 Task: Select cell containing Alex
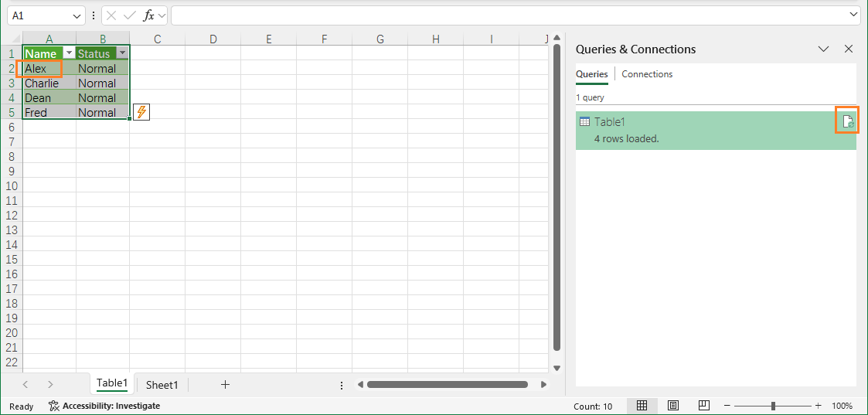pyautogui.click(x=39, y=69)
